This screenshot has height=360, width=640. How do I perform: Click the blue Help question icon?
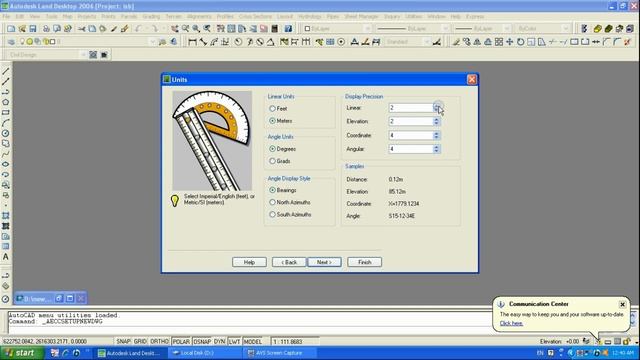click(288, 29)
